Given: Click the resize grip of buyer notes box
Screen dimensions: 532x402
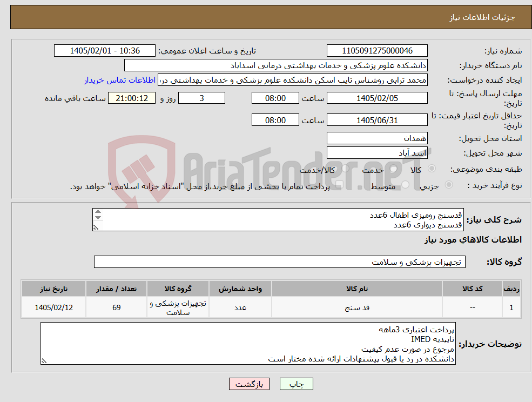Looking at the screenshot, I should click(44, 361).
